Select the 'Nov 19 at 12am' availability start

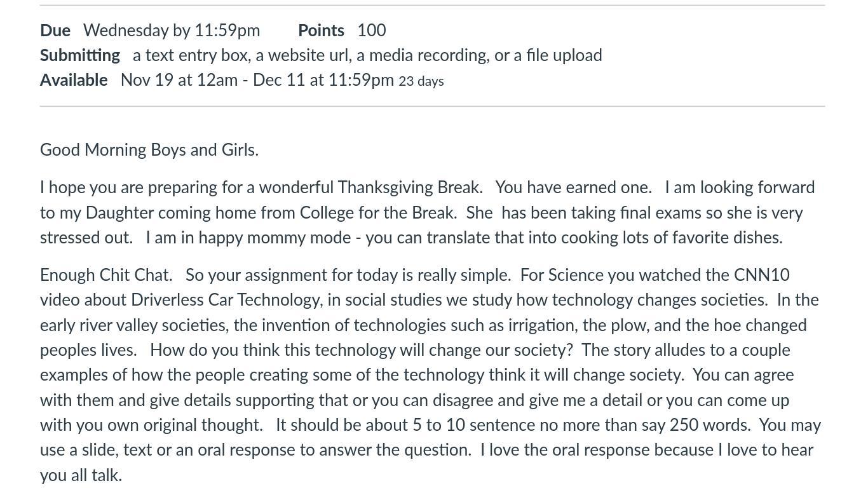(179, 80)
